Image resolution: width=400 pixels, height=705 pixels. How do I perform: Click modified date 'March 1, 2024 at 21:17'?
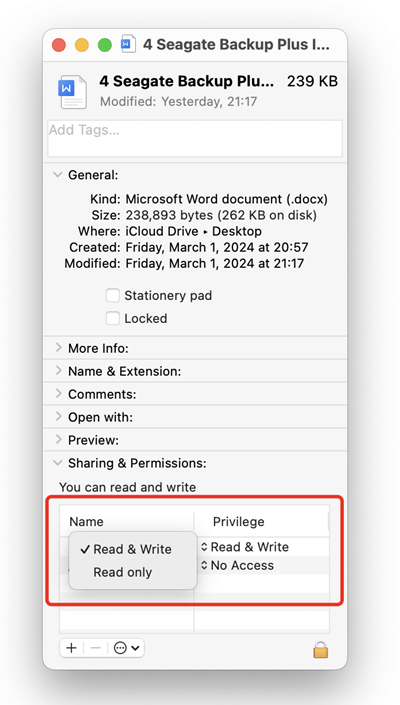tap(238, 263)
